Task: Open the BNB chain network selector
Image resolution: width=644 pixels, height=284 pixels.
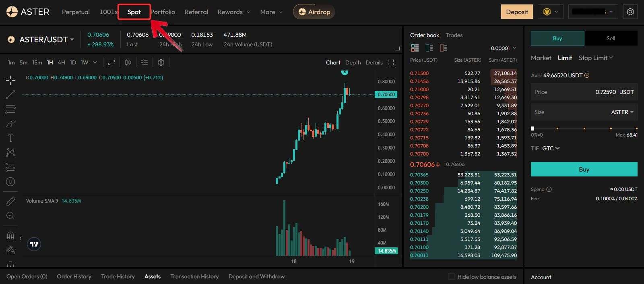Action: click(551, 12)
